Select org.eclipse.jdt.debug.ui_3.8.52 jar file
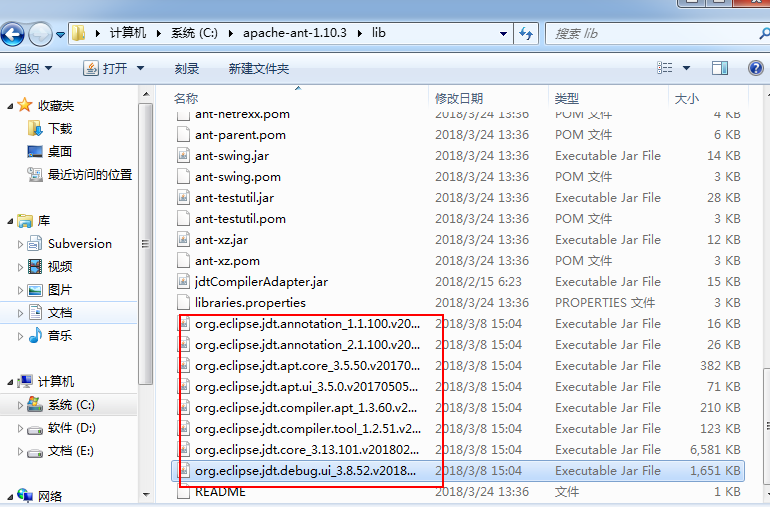The height and width of the screenshot is (507, 770). pyautogui.click(x=305, y=471)
